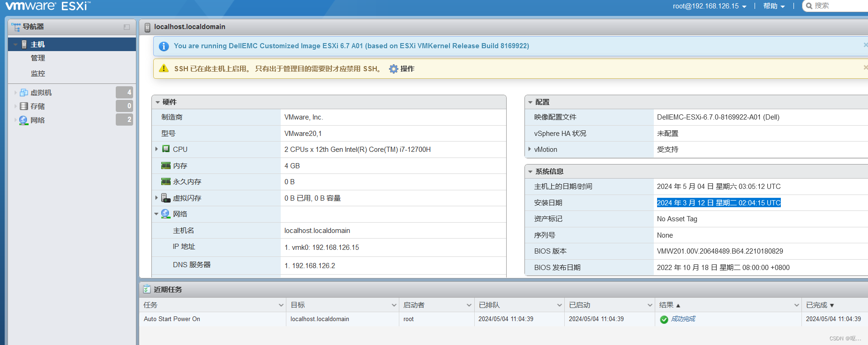
Task: Select Monitor under Host
Action: click(x=38, y=74)
